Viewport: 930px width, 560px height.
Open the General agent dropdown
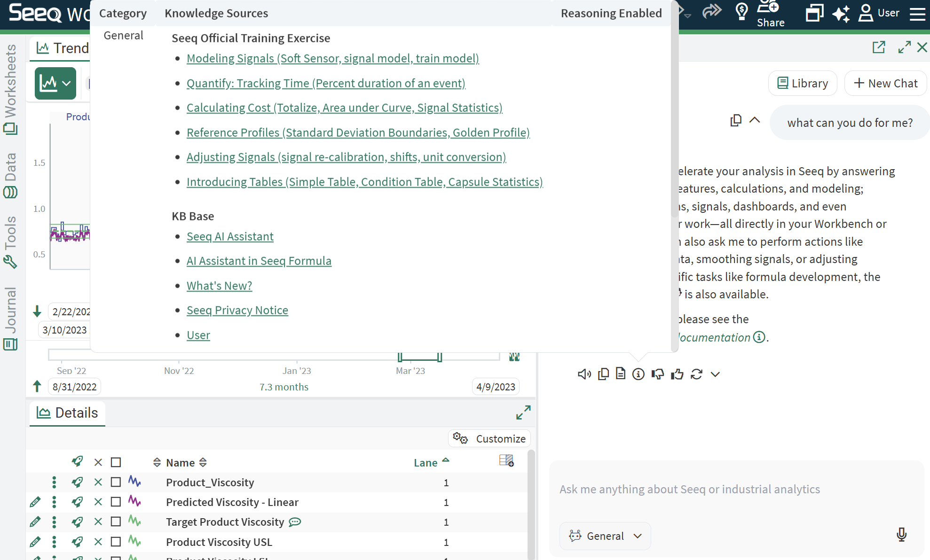coord(605,536)
